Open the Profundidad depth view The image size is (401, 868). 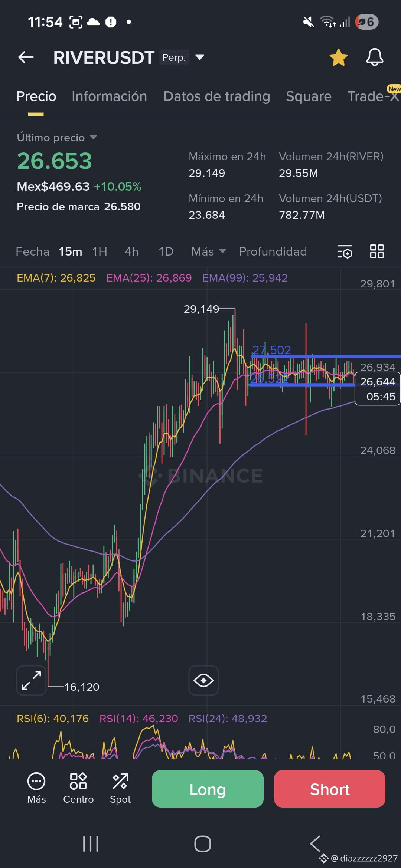273,251
